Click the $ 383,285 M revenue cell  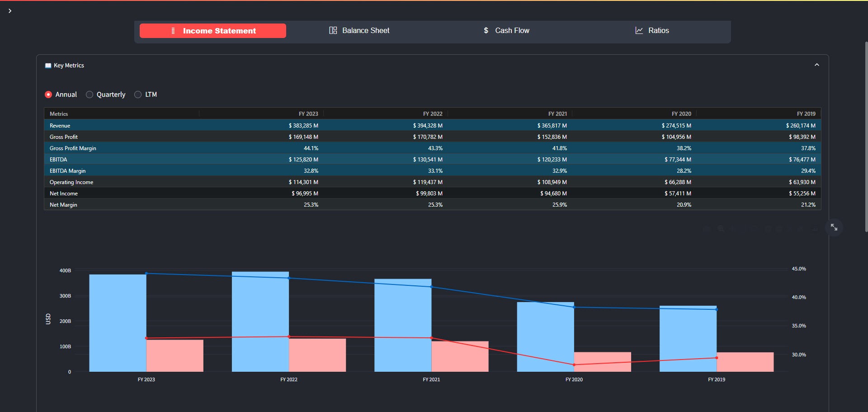point(303,126)
